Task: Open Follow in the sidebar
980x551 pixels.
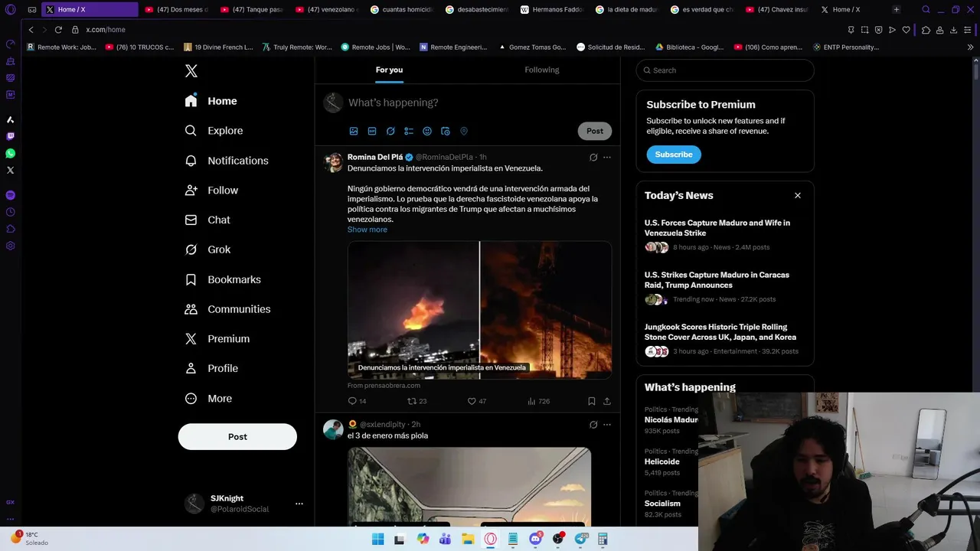Action: pos(212,191)
